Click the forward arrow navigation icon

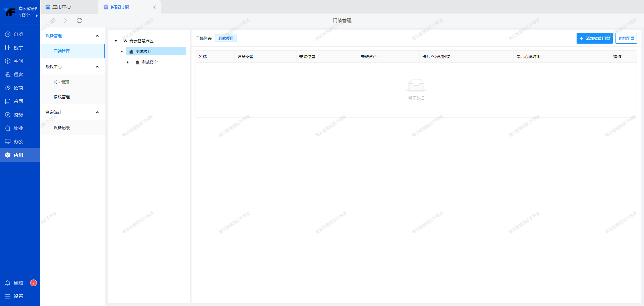[x=66, y=20]
